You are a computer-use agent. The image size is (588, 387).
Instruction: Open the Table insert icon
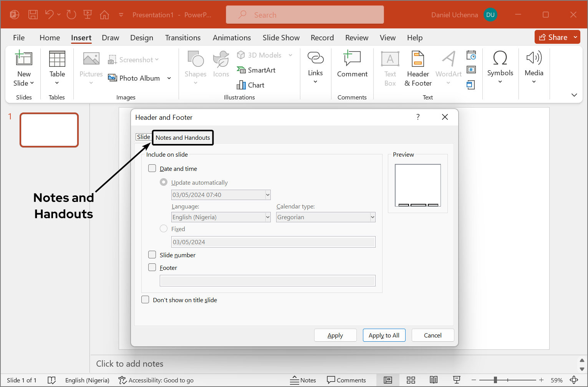coord(57,60)
